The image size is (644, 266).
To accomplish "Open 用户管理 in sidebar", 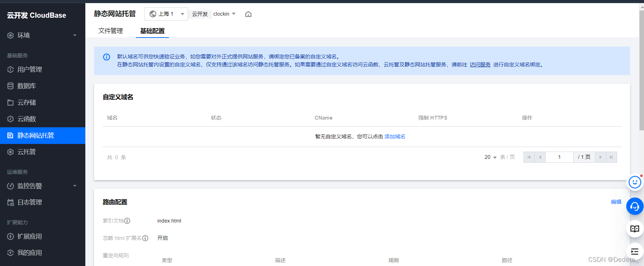I will pos(42,70).
